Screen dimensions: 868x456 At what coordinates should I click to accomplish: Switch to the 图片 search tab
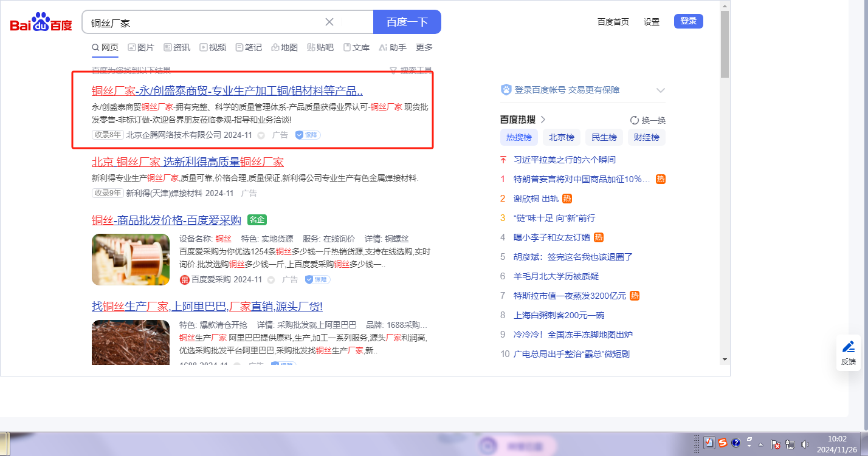[x=140, y=47]
